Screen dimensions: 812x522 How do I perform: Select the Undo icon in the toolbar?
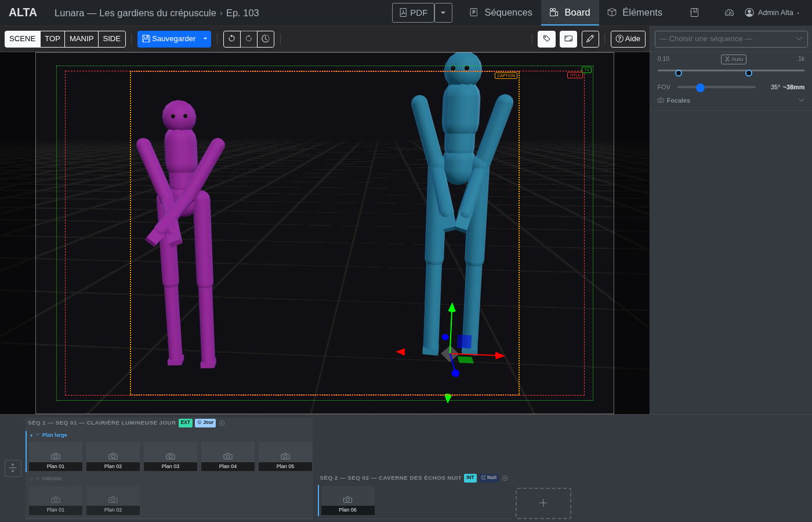tap(231, 39)
